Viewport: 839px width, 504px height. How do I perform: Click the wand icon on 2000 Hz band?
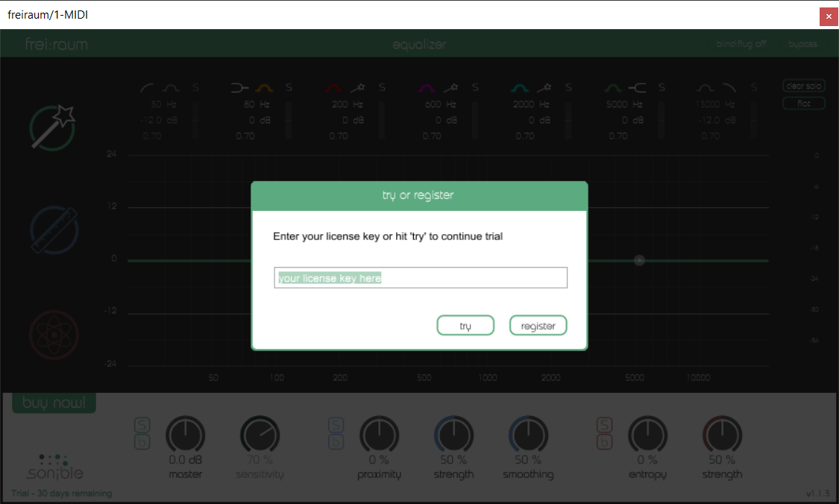click(544, 87)
